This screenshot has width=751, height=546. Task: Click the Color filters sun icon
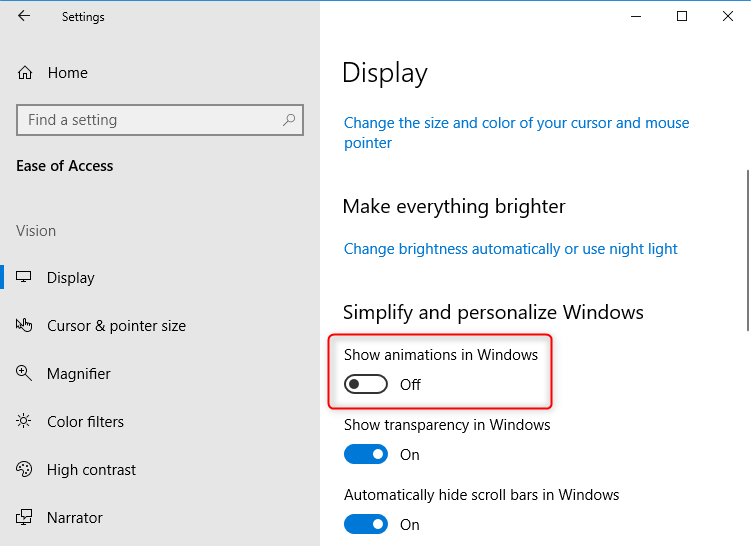pyautogui.click(x=25, y=422)
